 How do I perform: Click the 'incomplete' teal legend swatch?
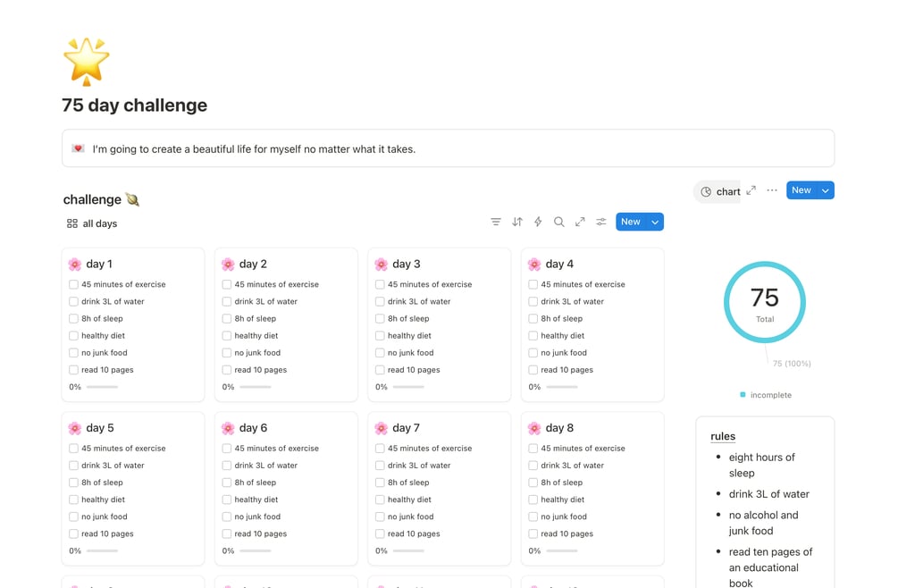pos(743,395)
